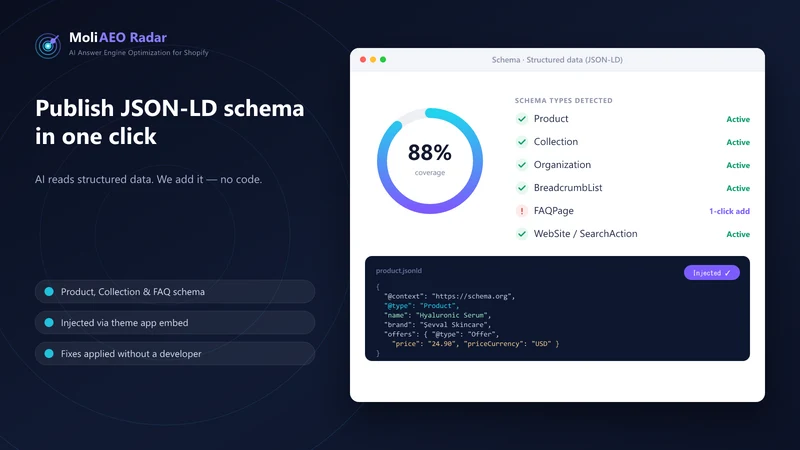Click the Schema · Structured data window title
800x450 pixels.
click(557, 60)
